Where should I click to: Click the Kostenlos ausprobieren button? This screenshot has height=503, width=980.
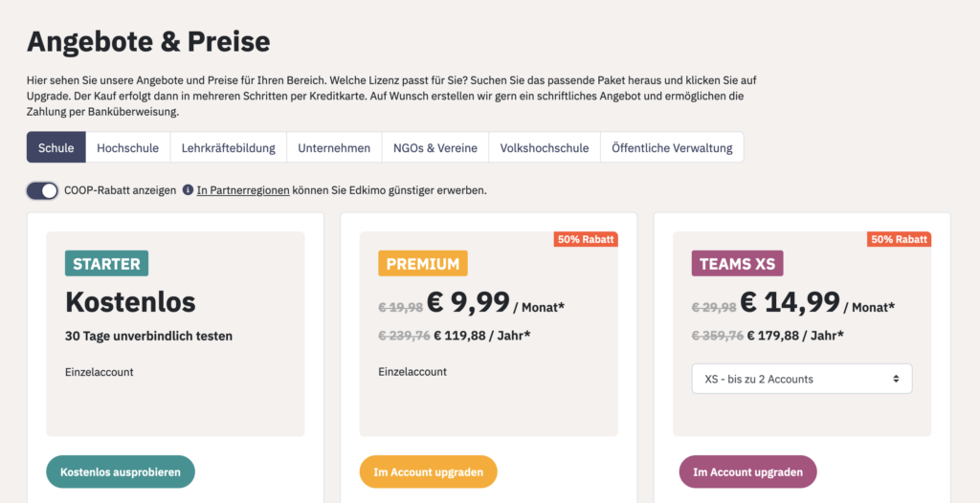[x=121, y=471]
